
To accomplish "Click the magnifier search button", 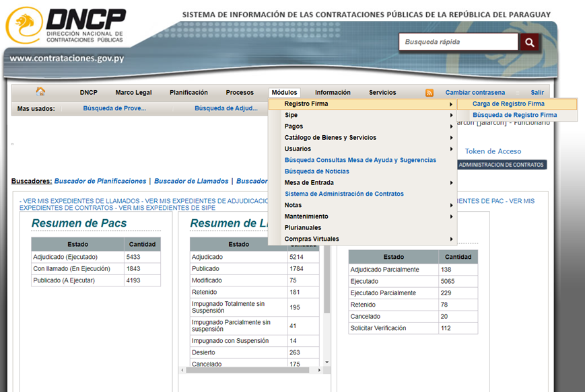I will 529,42.
